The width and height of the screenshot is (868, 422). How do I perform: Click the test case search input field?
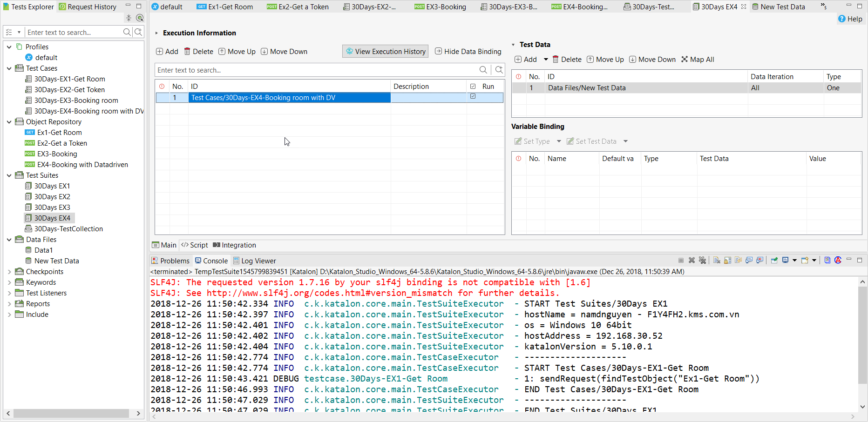317,70
